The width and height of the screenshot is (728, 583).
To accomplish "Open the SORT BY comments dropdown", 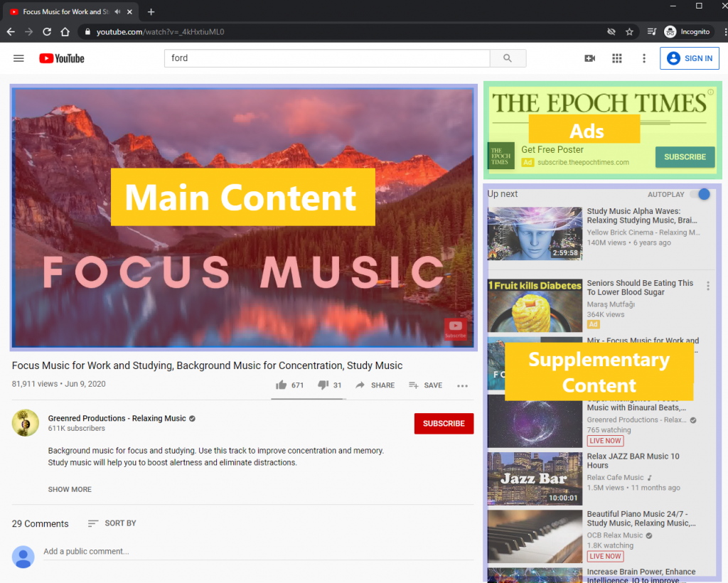I will (112, 523).
